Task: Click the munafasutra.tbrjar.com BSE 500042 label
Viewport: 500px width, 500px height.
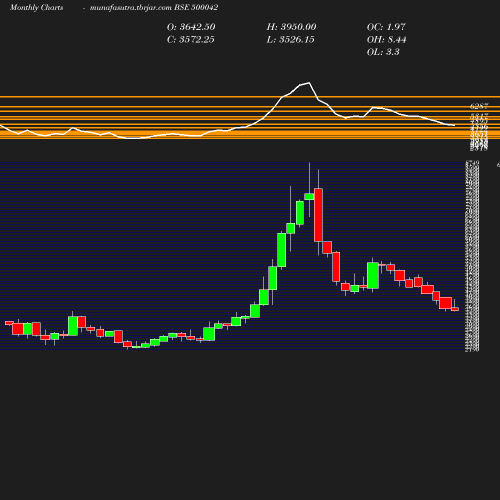Action: (x=154, y=8)
